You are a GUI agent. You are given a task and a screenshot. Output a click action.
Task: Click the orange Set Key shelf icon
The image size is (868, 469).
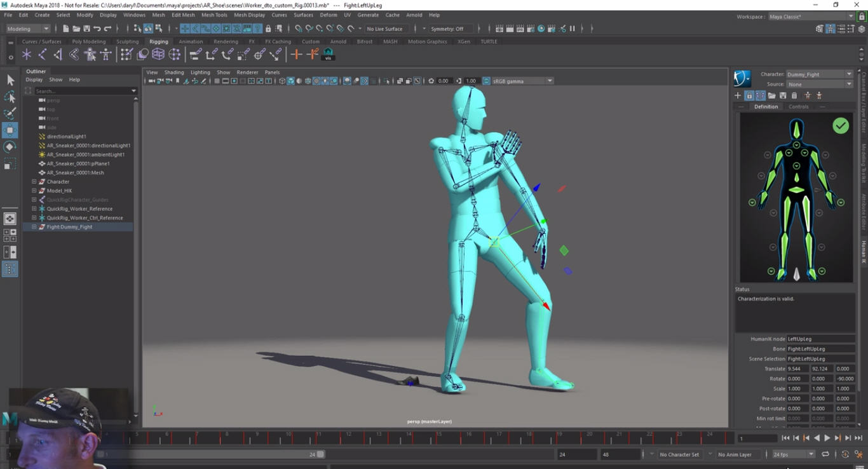[x=296, y=55]
